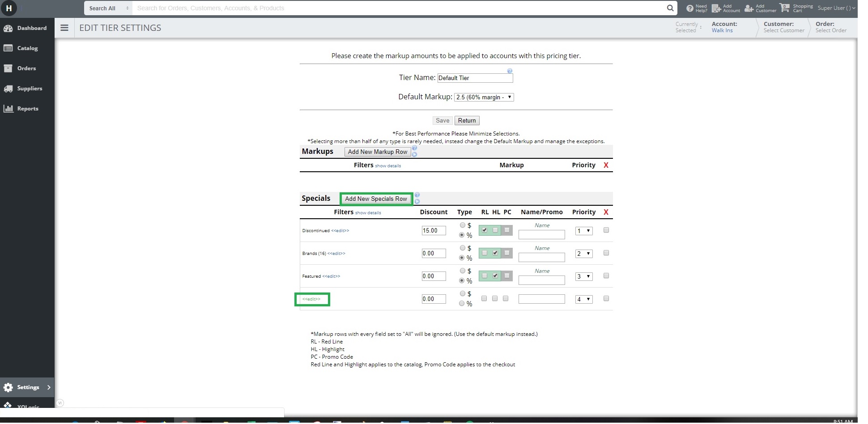This screenshot has height=424, width=868.
Task: Uncheck the RL checkbox for the Discontinued row
Action: pyautogui.click(x=485, y=230)
